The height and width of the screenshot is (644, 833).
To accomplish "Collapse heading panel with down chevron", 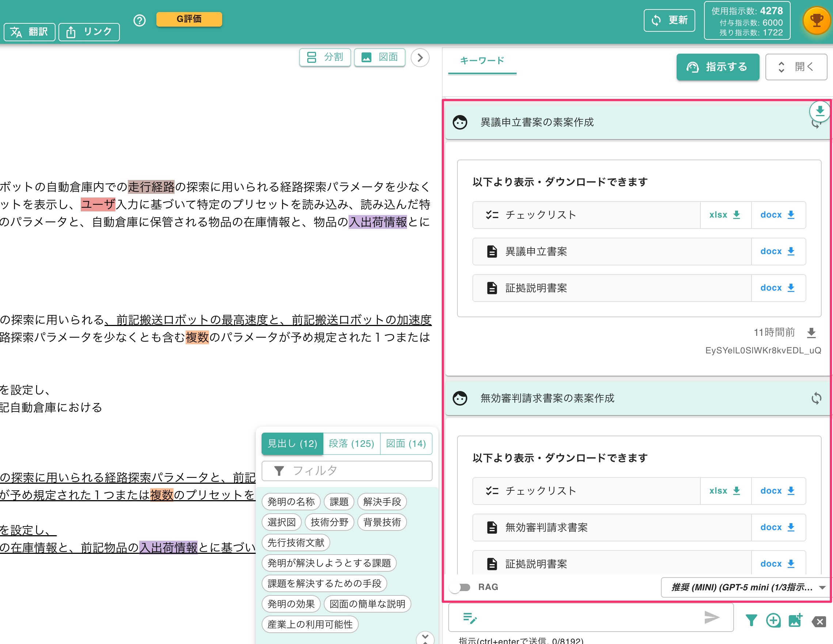I will coord(425,637).
